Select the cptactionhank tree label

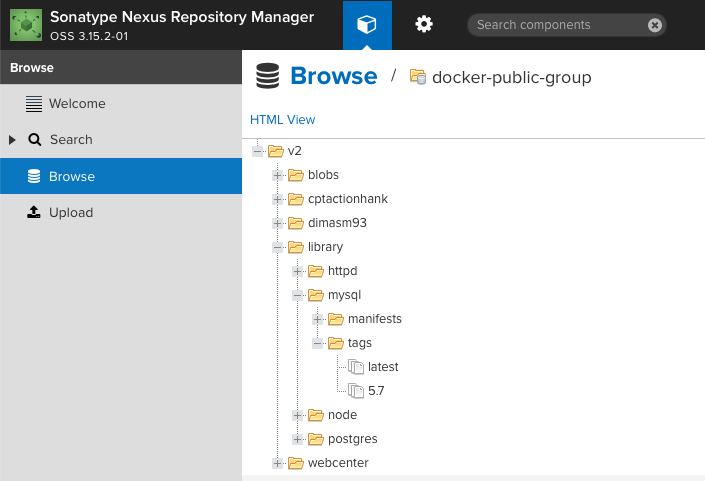point(348,199)
